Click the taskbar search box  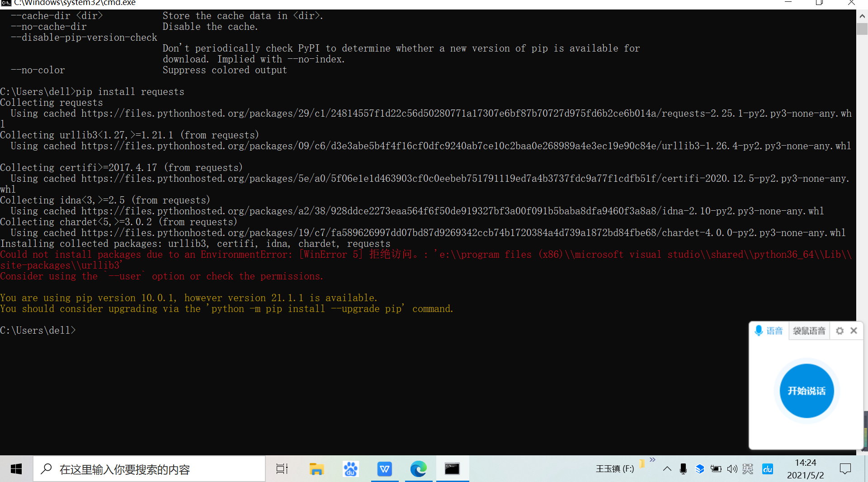tap(149, 469)
